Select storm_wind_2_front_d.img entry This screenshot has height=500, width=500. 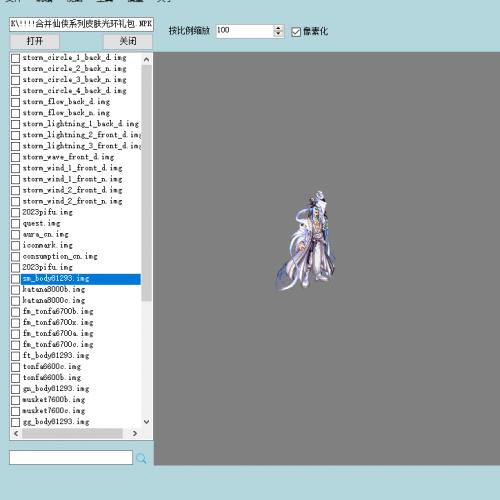tap(72, 190)
